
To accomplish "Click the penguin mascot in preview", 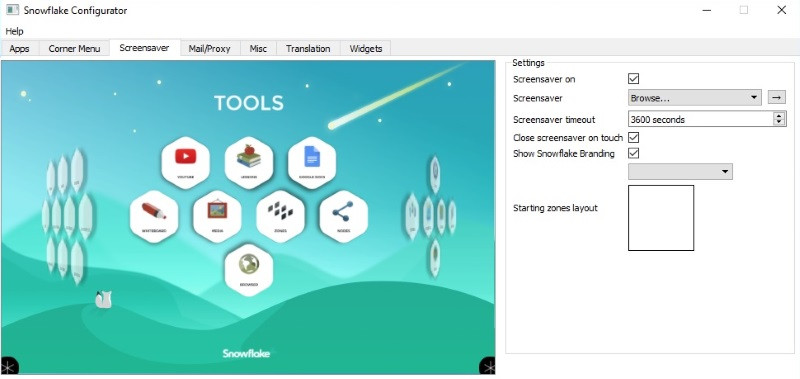I will pyautogui.click(x=104, y=299).
